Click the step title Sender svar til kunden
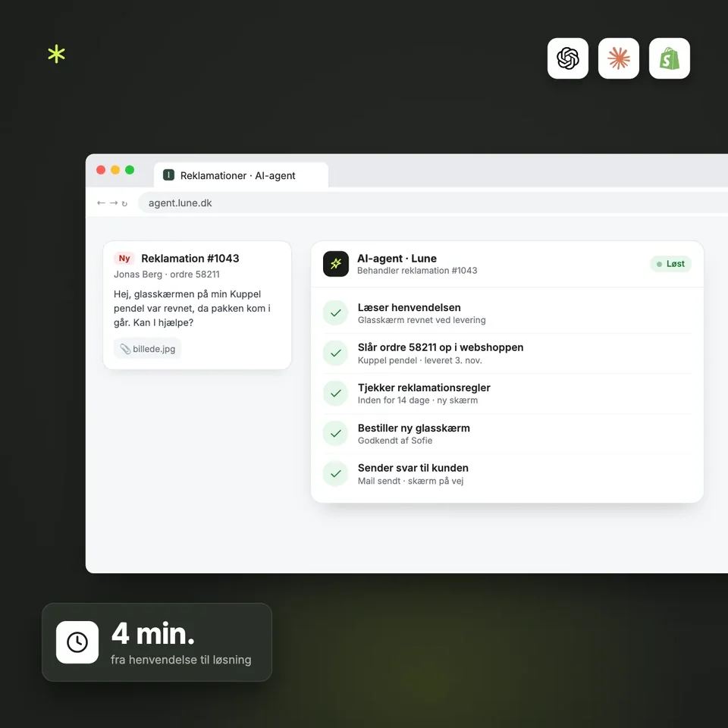The image size is (728, 728). click(413, 468)
